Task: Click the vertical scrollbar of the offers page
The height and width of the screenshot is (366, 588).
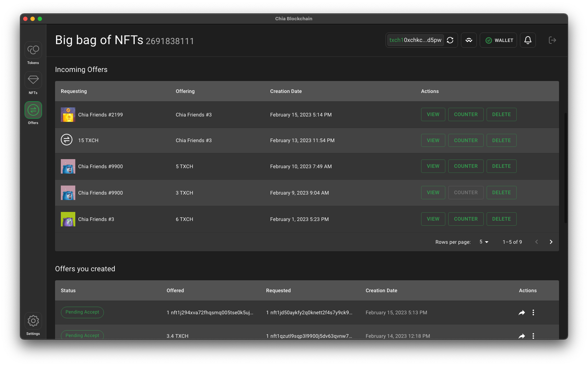Action: point(566,168)
